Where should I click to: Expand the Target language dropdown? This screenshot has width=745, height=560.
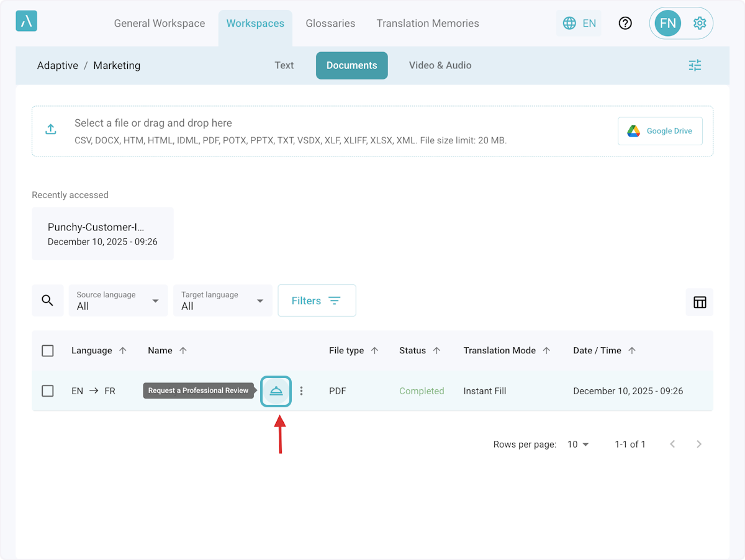pyautogui.click(x=222, y=300)
